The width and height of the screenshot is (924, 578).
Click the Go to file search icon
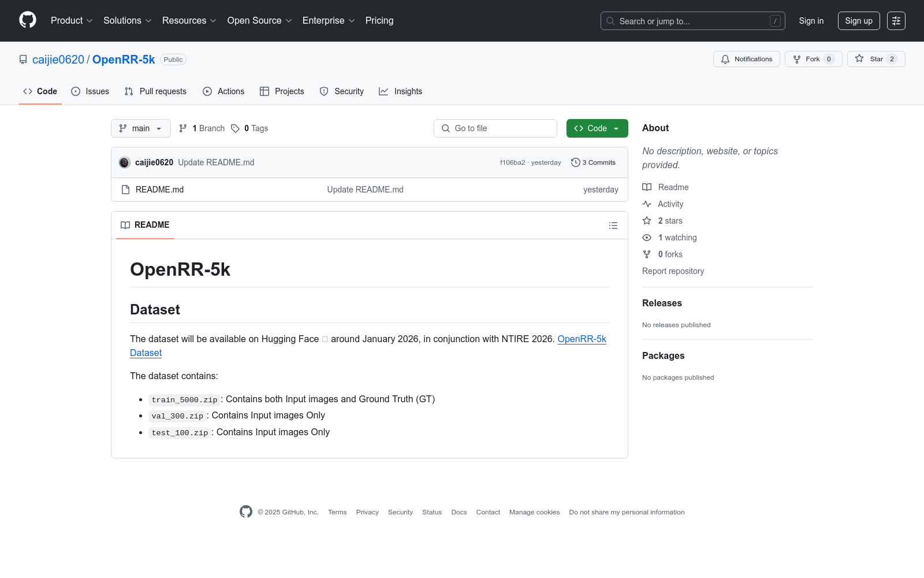coord(446,128)
